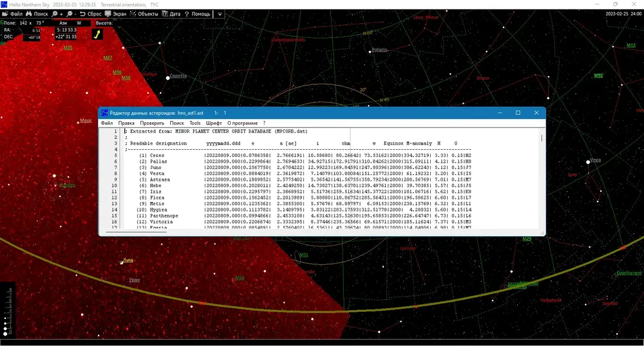Click the (7) Iris row
Viewport: 644px width, 346px height.
305,192
